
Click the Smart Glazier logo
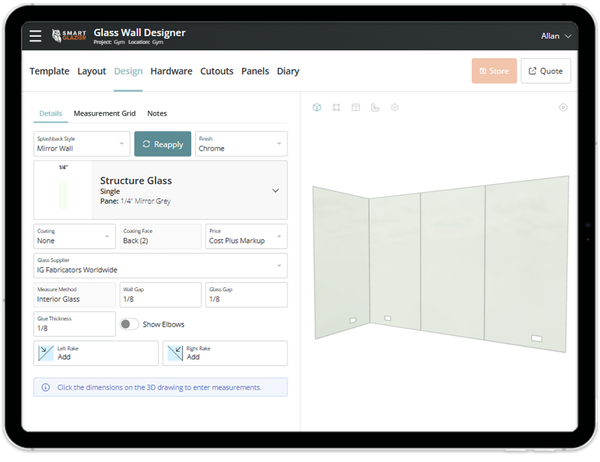point(69,36)
